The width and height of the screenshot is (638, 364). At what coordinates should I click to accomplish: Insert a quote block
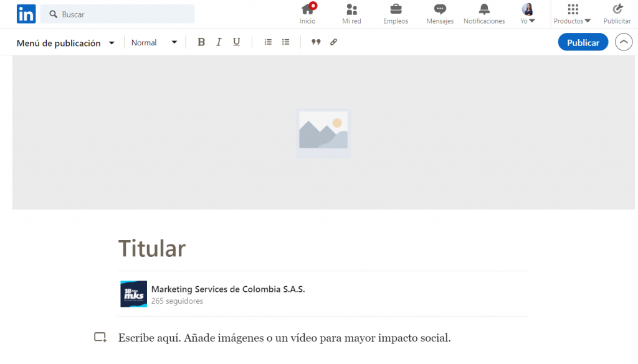[x=316, y=42]
